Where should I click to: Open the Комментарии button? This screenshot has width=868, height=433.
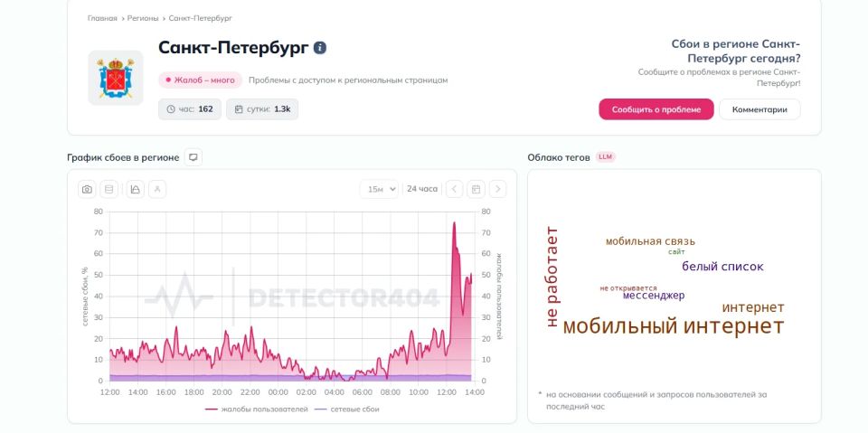coord(759,109)
